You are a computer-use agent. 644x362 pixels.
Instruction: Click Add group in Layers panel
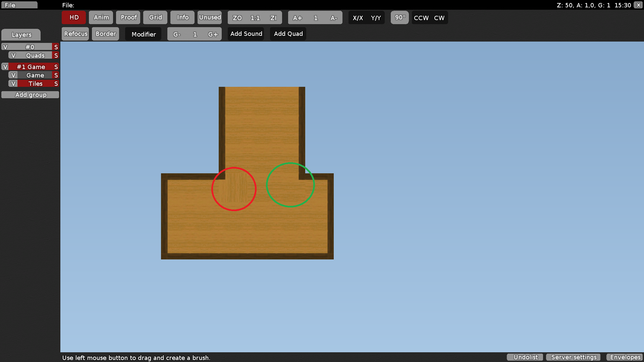pos(30,95)
